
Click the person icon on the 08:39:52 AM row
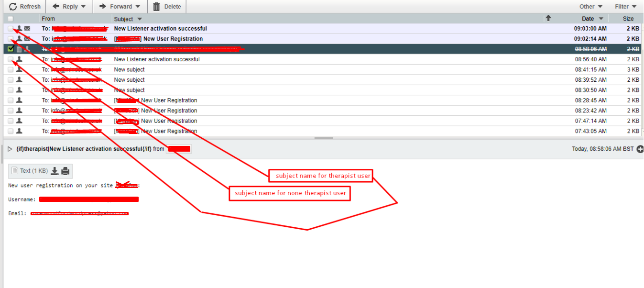pyautogui.click(x=19, y=80)
